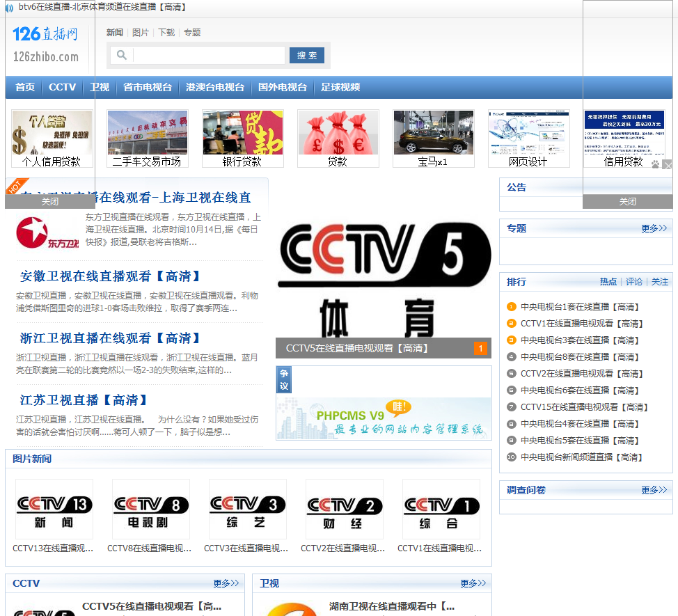Open 江苏卫视直播【高清】 headline
The image size is (678, 616).
84,400
